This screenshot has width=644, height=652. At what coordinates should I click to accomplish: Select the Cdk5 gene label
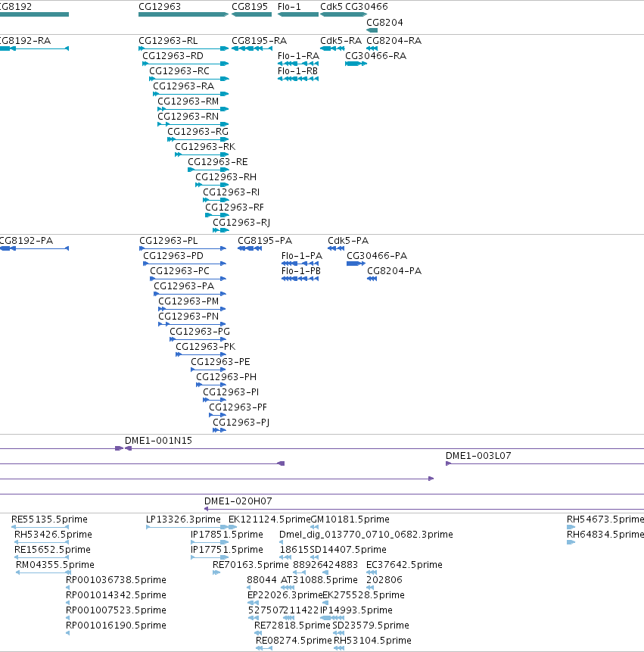point(331,7)
